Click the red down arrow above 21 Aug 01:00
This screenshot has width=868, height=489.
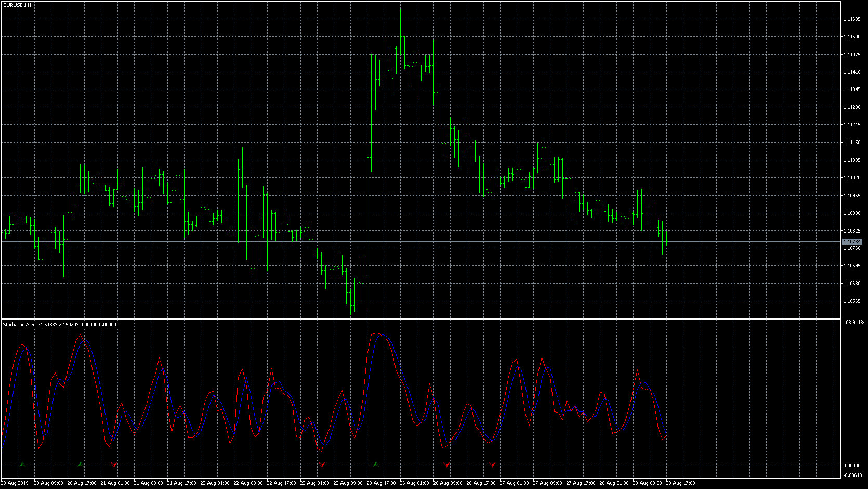[114, 464]
